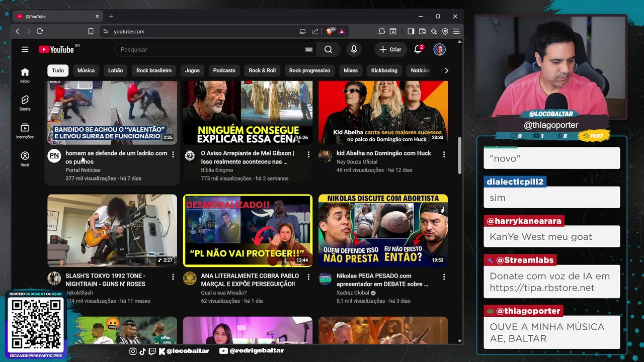Open the account avatar menu

(x=439, y=49)
